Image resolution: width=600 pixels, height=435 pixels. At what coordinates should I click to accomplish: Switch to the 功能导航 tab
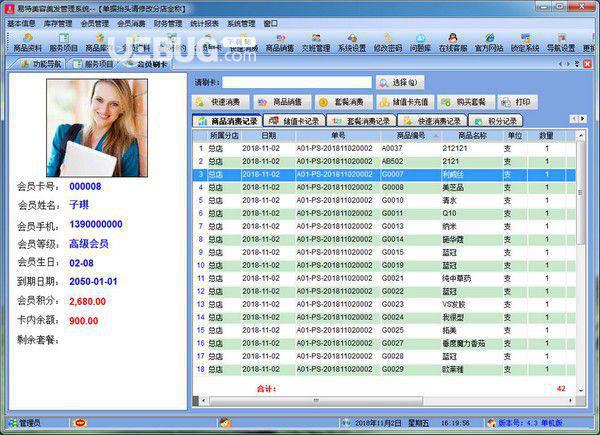click(x=41, y=64)
